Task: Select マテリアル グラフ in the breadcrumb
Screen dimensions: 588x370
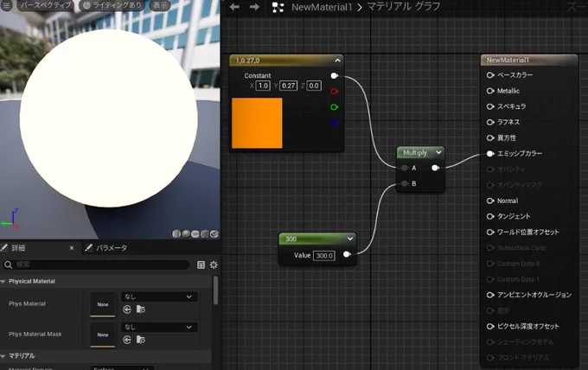Action: click(x=404, y=7)
